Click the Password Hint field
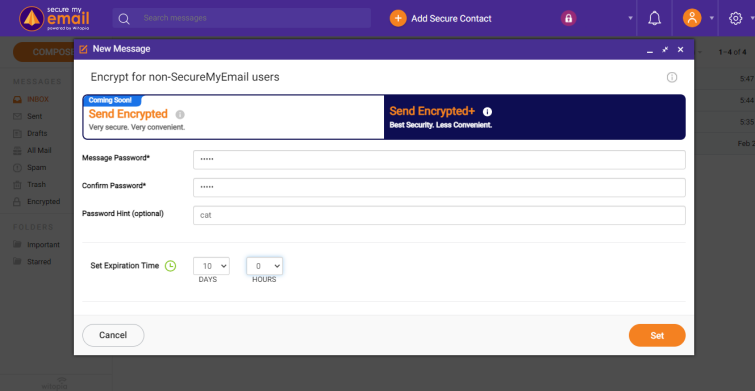Screen dimensions: 755x391 439,215
